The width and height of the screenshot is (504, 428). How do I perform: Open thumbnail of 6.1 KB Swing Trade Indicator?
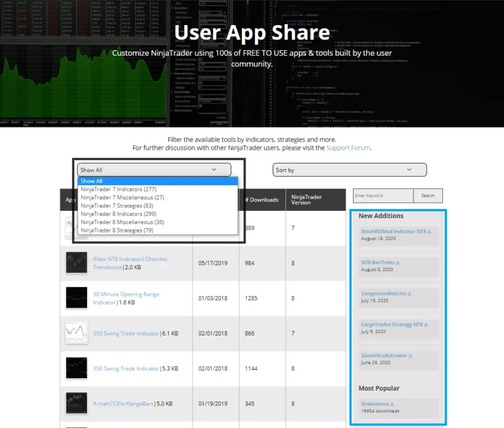(x=76, y=333)
